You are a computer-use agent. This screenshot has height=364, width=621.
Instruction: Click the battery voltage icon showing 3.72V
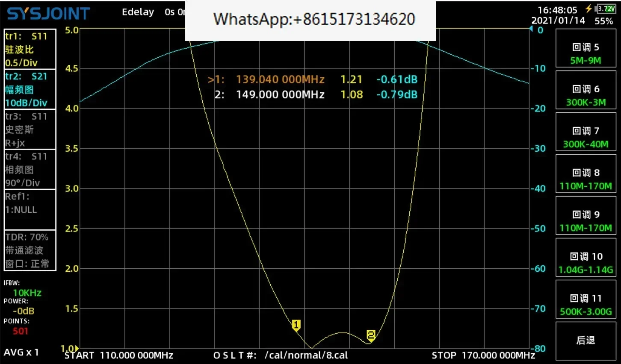[606, 9]
